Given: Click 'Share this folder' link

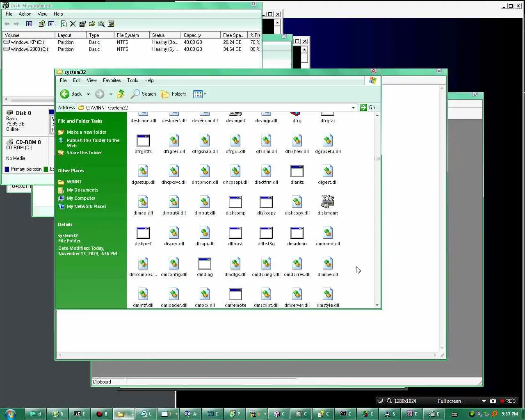Looking at the screenshot, I should click(x=84, y=153).
